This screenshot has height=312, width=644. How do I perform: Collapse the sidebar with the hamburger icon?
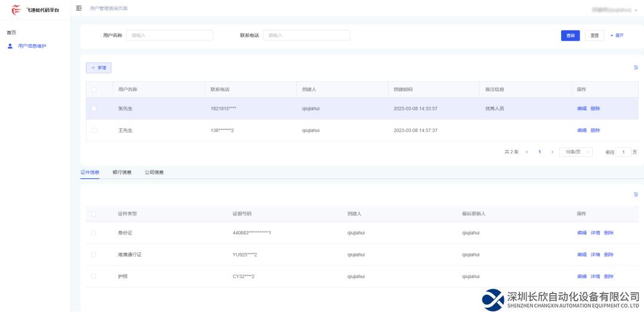tap(79, 8)
